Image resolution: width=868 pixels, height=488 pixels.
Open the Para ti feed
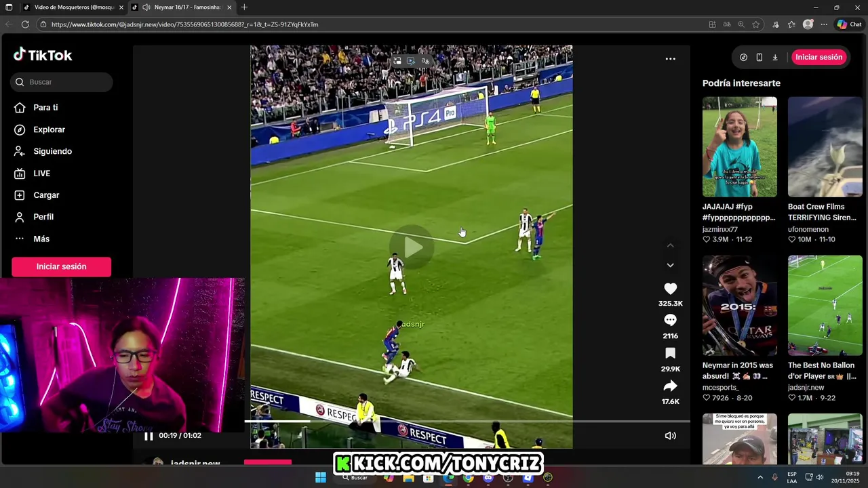click(x=45, y=108)
